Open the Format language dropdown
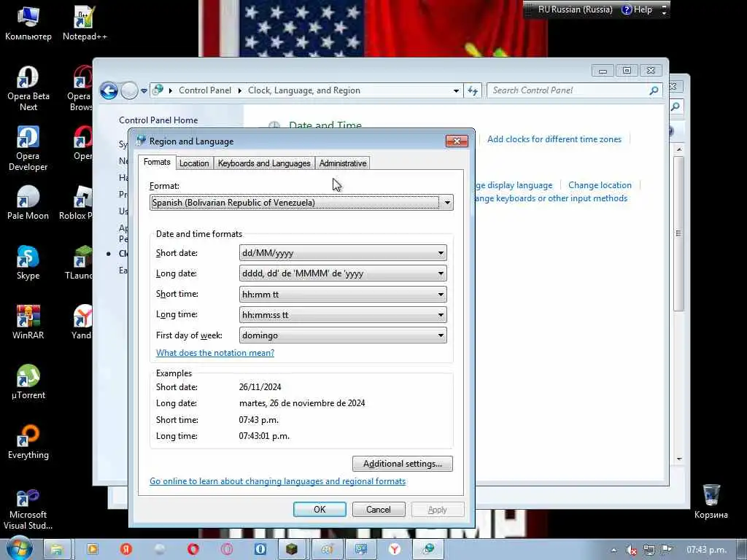 (301, 203)
